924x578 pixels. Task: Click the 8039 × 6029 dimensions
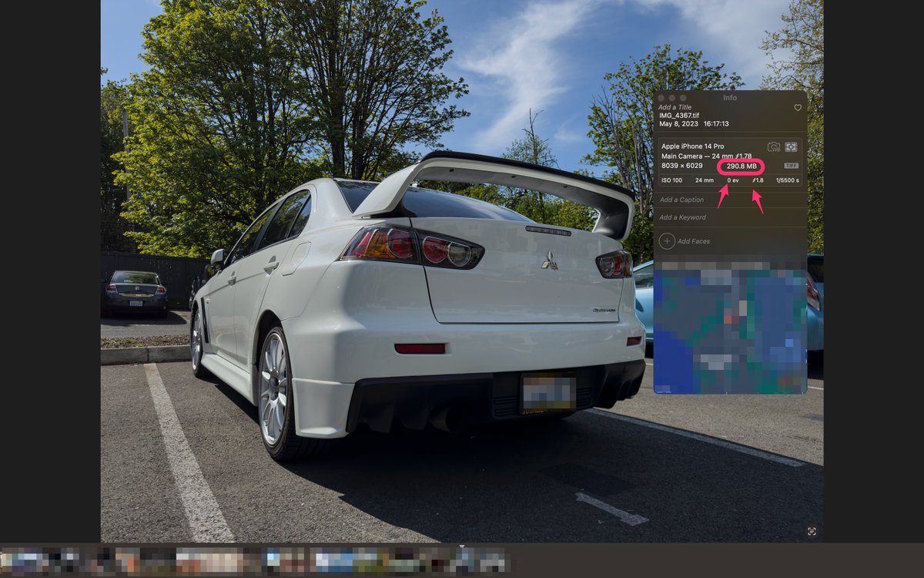pos(682,166)
